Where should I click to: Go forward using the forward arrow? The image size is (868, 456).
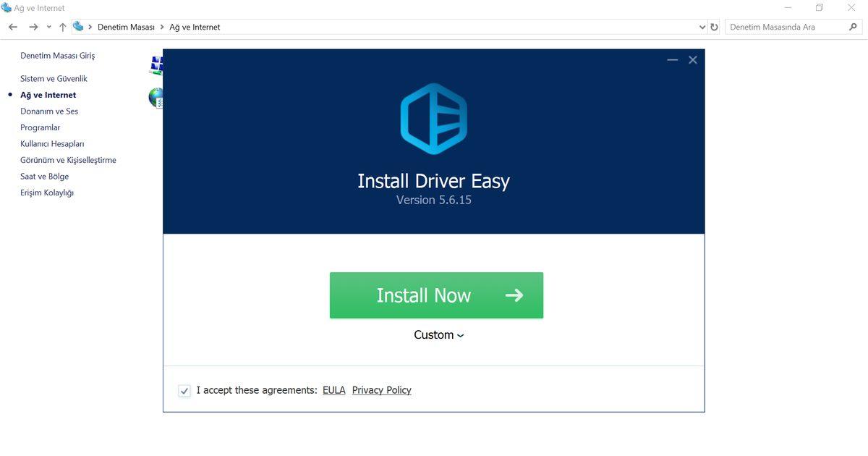tap(33, 27)
